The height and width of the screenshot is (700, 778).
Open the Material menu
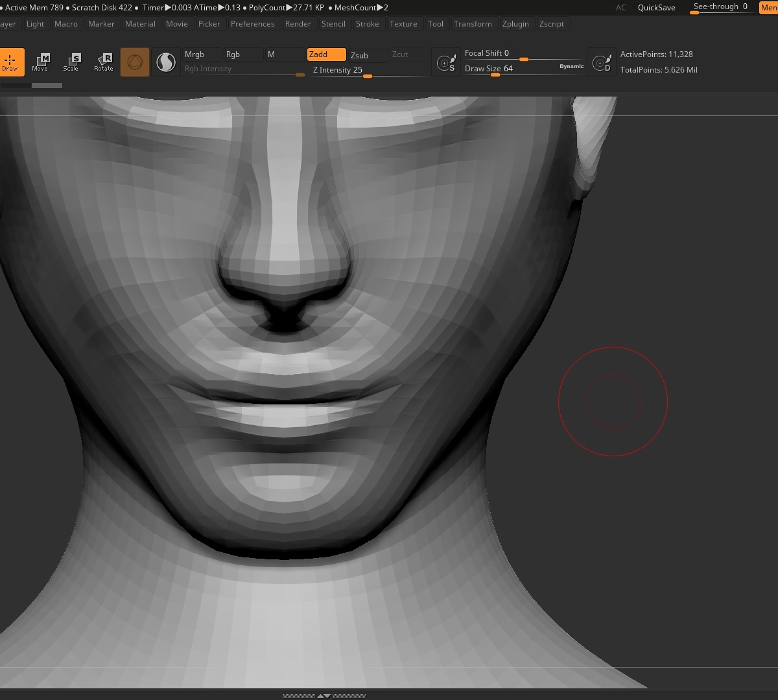click(140, 24)
